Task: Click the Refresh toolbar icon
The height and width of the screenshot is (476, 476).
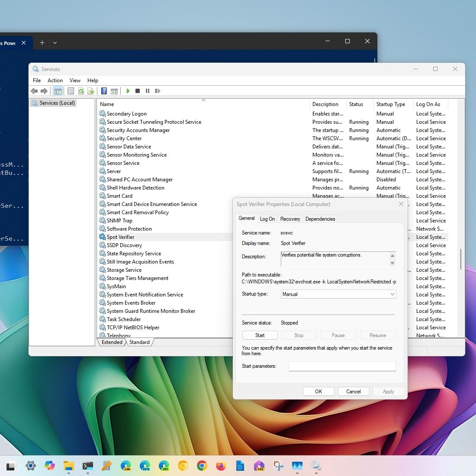Action: tap(81, 91)
